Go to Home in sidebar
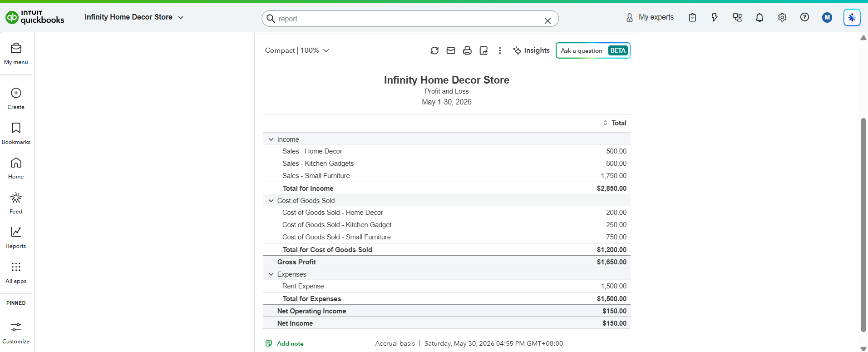Image resolution: width=868 pixels, height=352 pixels. click(16, 168)
